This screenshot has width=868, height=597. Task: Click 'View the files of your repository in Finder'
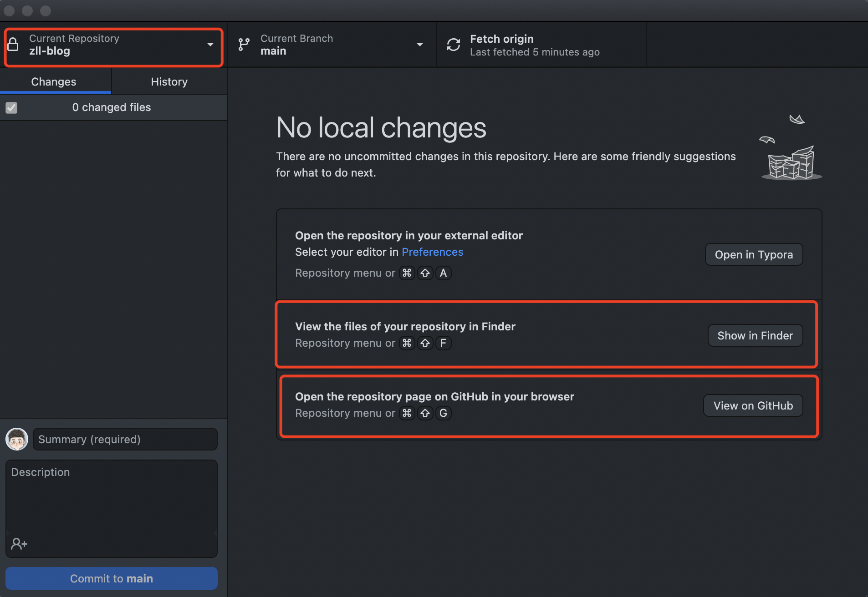(x=405, y=327)
